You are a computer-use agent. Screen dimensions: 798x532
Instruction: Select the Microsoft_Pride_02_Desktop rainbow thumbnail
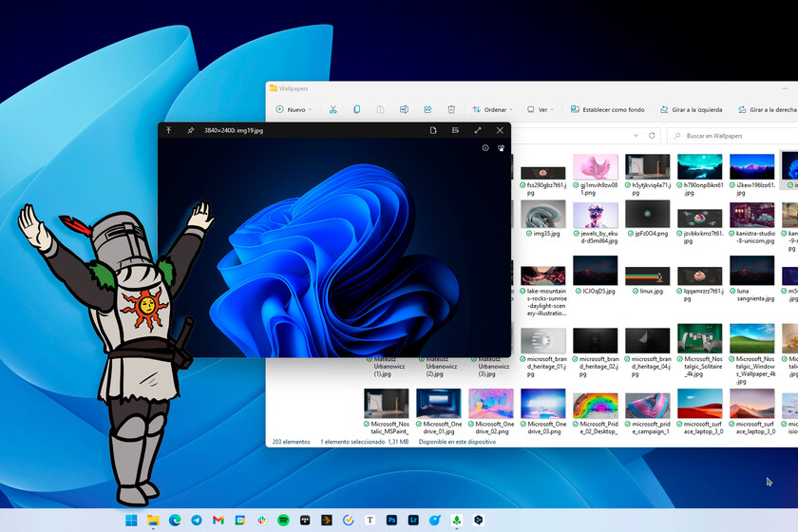coord(596,406)
